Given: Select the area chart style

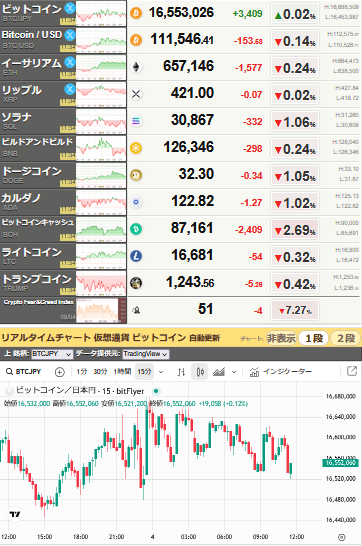Looking at the screenshot, I should (219, 372).
